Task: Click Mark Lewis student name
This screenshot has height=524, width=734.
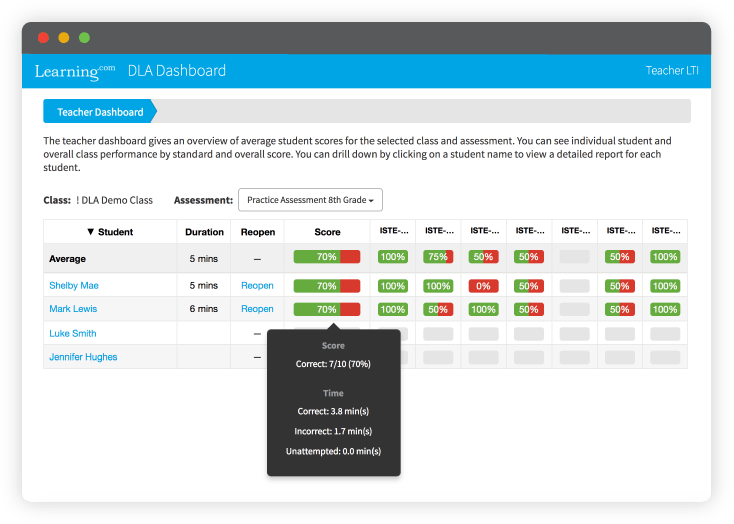Action: 73,309
